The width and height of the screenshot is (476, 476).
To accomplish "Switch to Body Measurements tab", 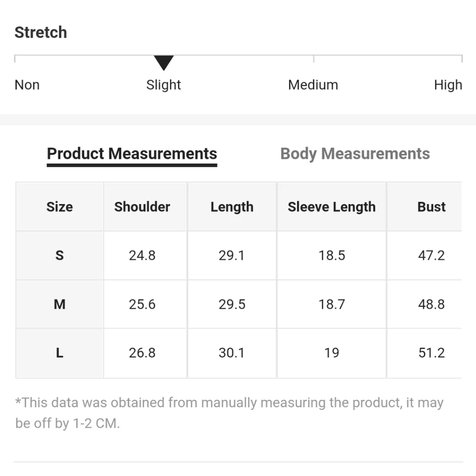I will tap(355, 154).
